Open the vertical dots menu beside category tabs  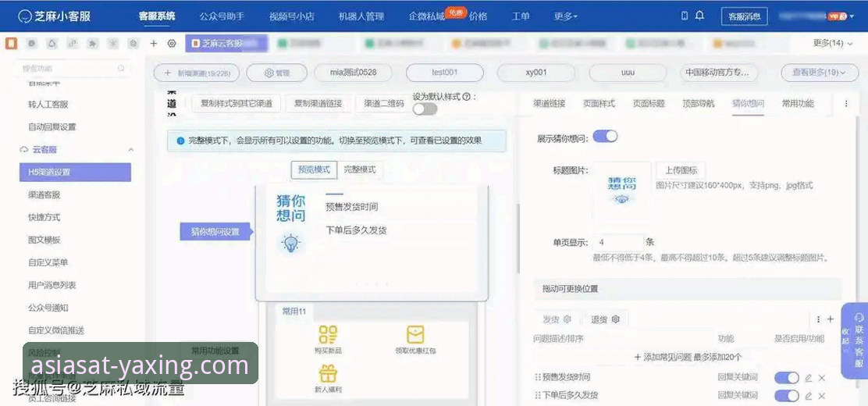pos(818,319)
